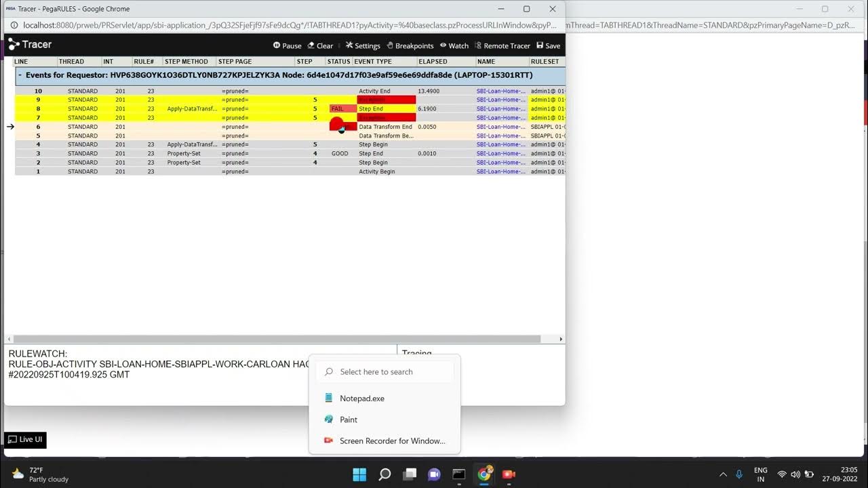The width and height of the screenshot is (868, 488).
Task: Open the Wi-Fi network tray icon
Action: pyautogui.click(x=782, y=474)
